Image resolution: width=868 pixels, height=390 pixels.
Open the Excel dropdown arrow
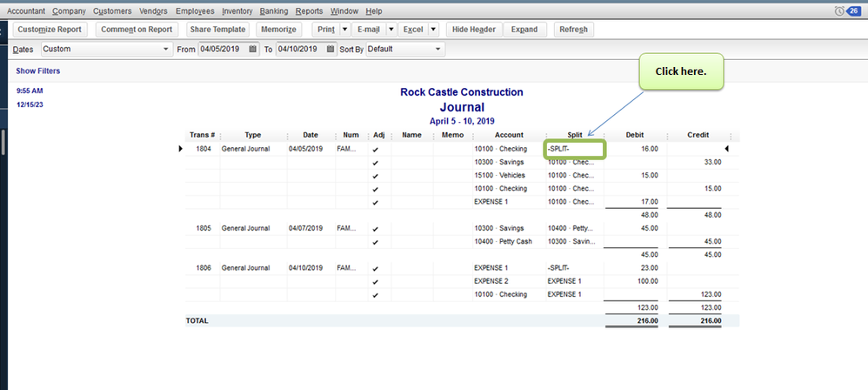433,30
